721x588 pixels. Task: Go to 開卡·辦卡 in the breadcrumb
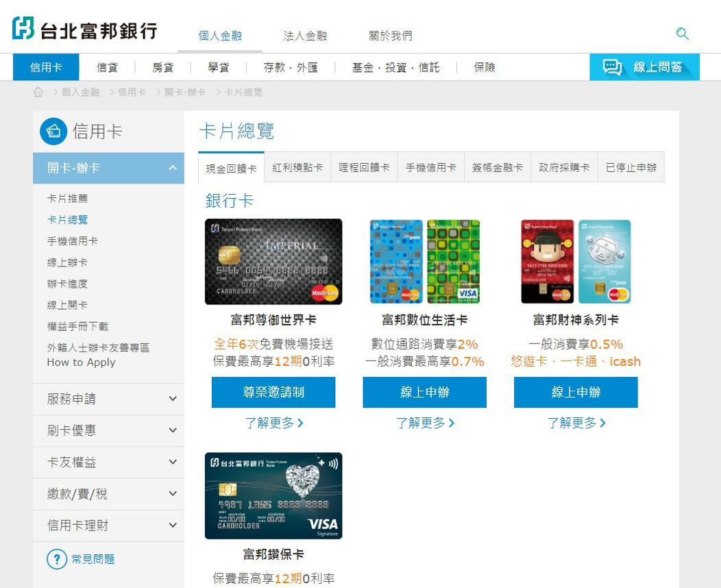tap(185, 93)
